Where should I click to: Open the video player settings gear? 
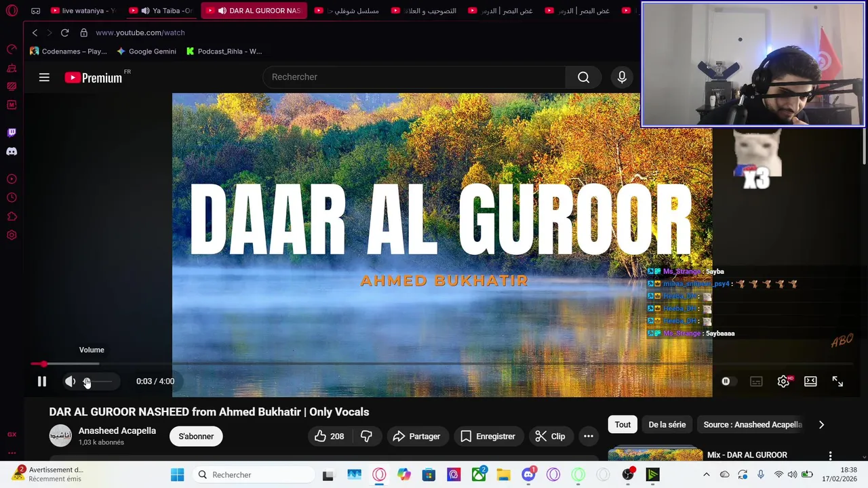[x=783, y=382]
